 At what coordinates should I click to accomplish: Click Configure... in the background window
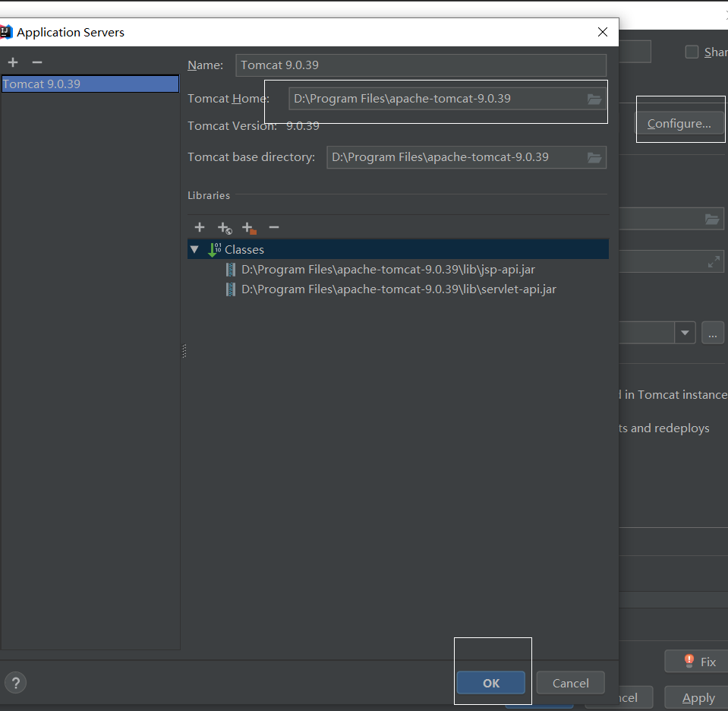point(679,124)
